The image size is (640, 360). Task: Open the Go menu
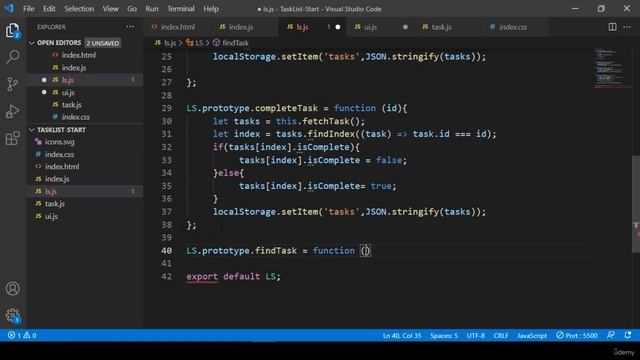click(x=132, y=9)
